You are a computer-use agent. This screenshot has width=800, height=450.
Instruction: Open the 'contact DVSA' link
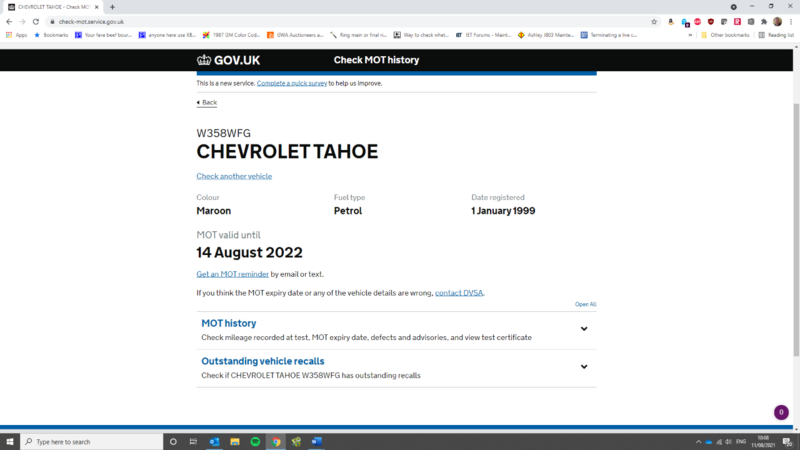click(x=459, y=293)
